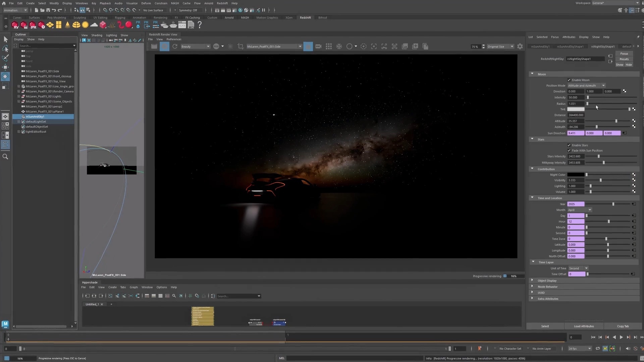This screenshot has height=362, width=644.
Task: Uncheck Enable Stars
Action: (x=569, y=145)
